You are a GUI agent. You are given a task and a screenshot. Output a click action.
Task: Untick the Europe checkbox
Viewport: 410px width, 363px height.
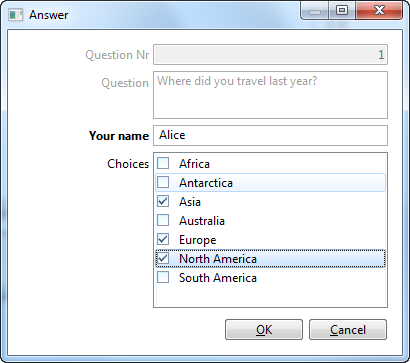click(x=163, y=239)
